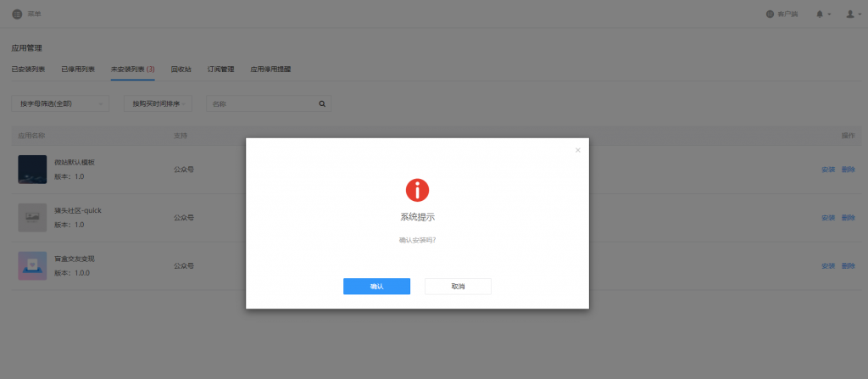Click 版本: 1.0.0 under 盲盒交友变现
This screenshot has height=379, width=868.
[x=72, y=273]
